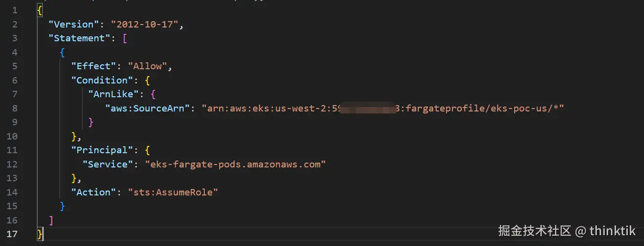This screenshot has width=644, height=246.
Task: Place cursor on the "aws:SourceArn" key
Action: (x=147, y=108)
